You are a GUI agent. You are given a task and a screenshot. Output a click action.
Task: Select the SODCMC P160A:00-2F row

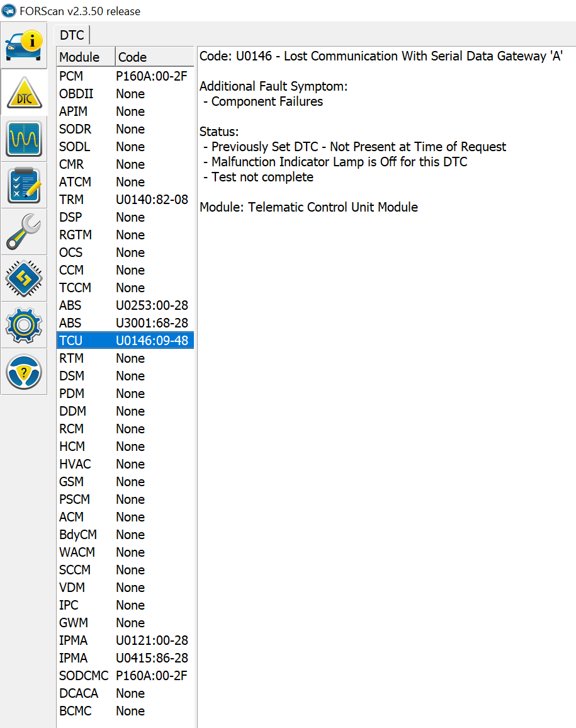[x=125, y=676]
